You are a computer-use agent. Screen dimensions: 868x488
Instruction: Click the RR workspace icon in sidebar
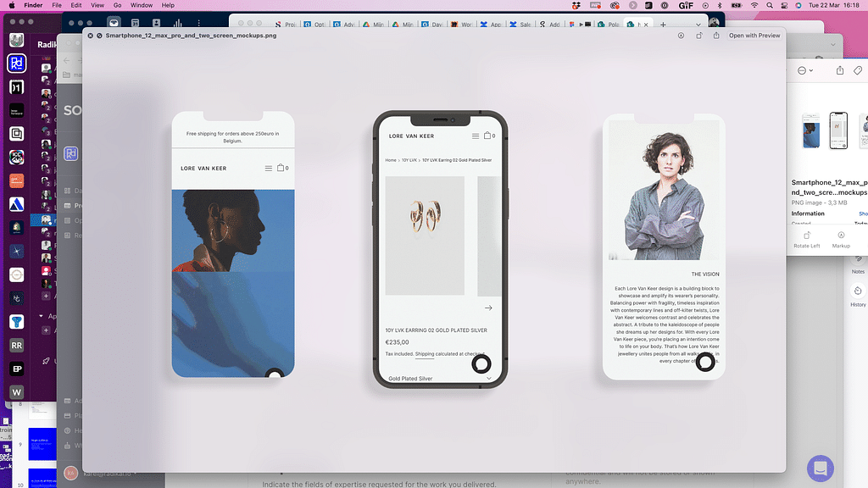point(16,345)
